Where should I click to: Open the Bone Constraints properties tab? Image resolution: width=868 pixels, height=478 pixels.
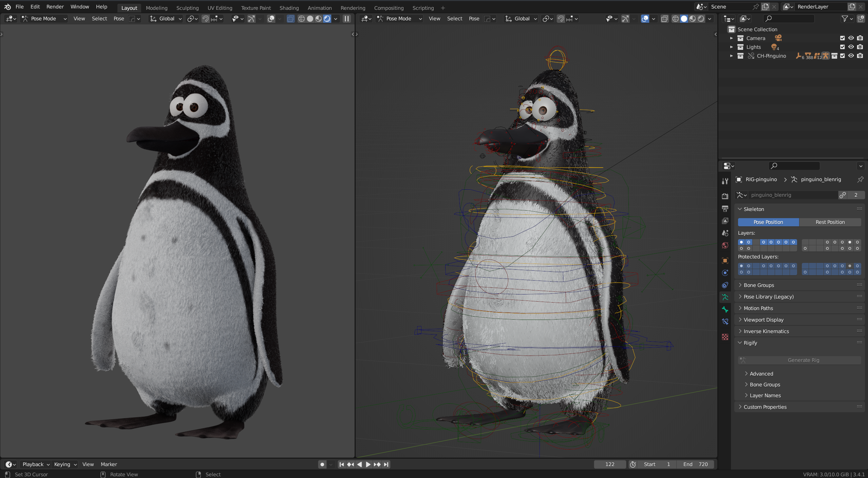click(x=725, y=322)
